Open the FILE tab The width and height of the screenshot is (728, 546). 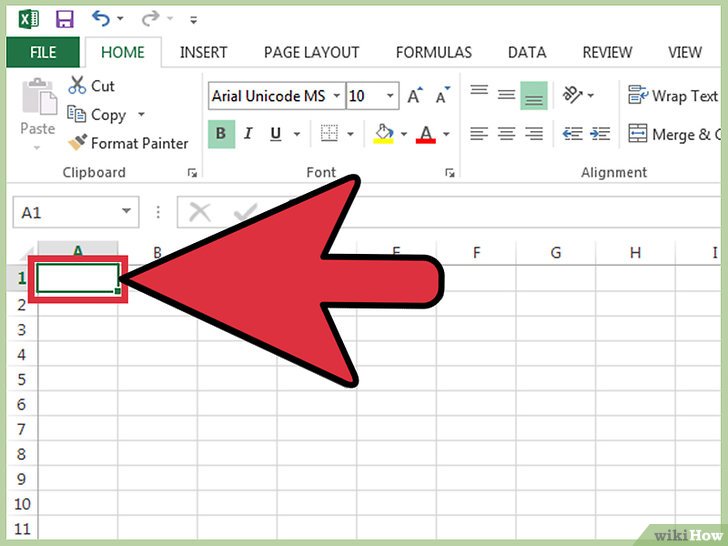(43, 52)
